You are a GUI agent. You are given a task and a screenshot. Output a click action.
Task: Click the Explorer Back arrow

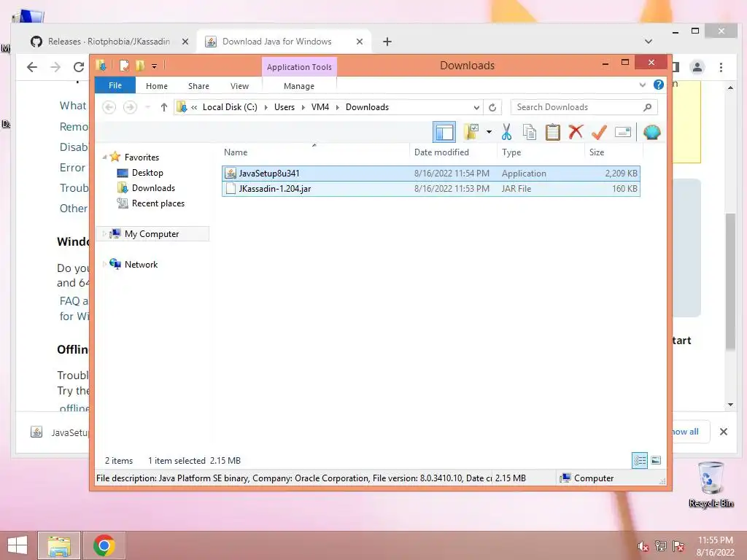click(x=109, y=107)
